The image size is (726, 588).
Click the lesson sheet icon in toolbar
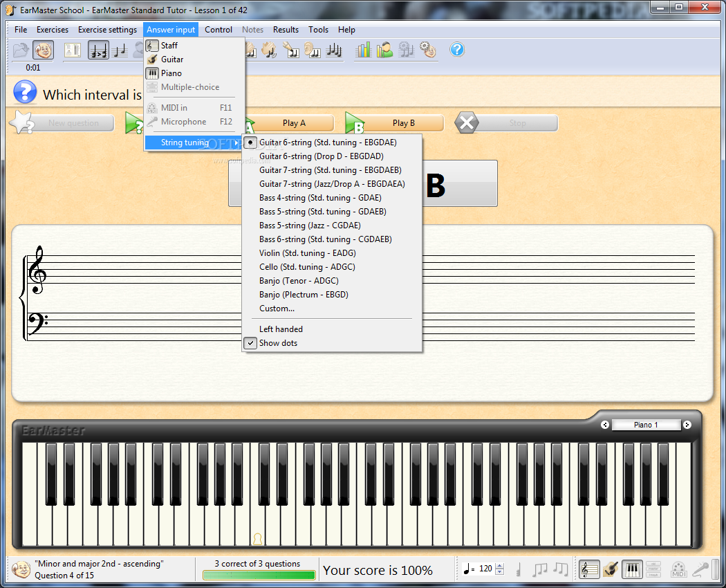point(72,50)
